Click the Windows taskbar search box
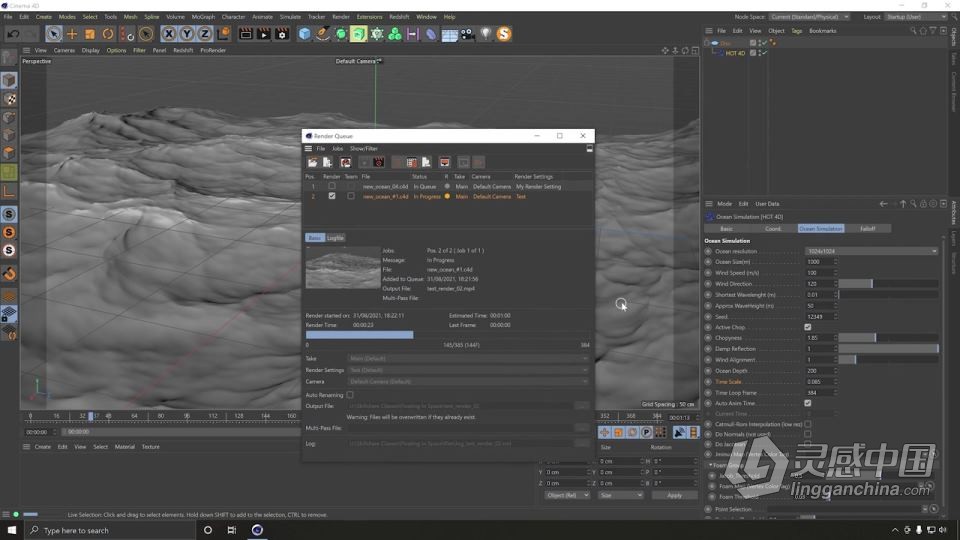Viewport: 960px width, 540px height. point(111,530)
